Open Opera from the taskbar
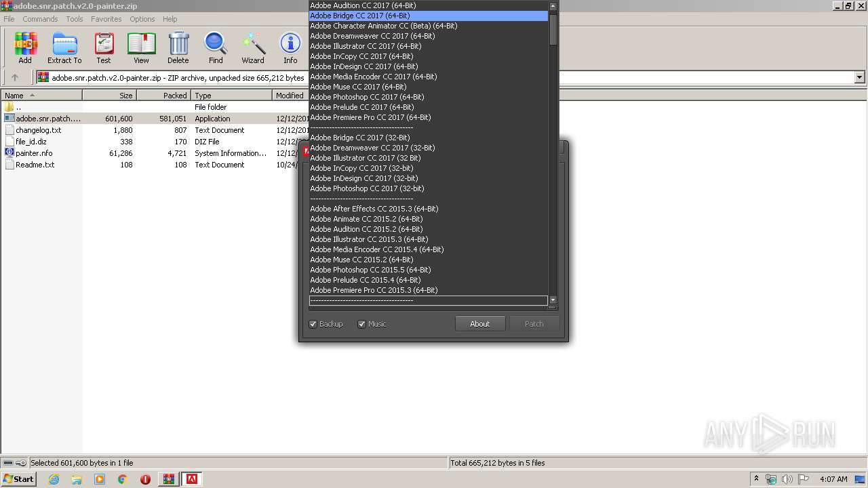 coord(145,479)
